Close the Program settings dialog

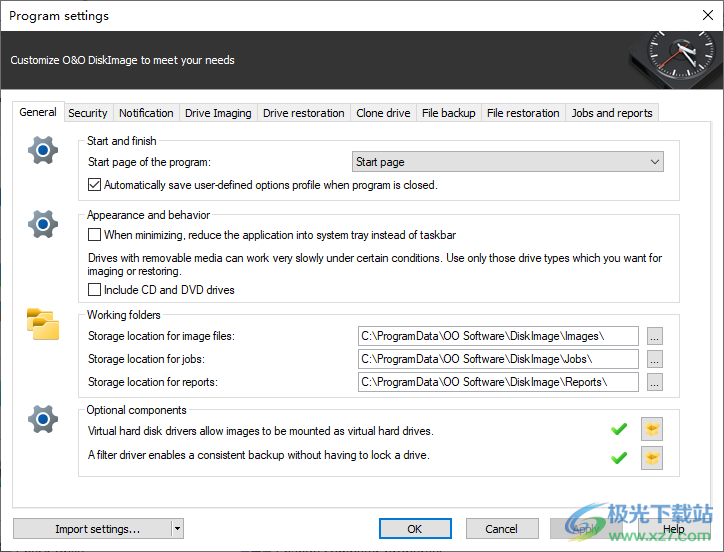[707, 15]
